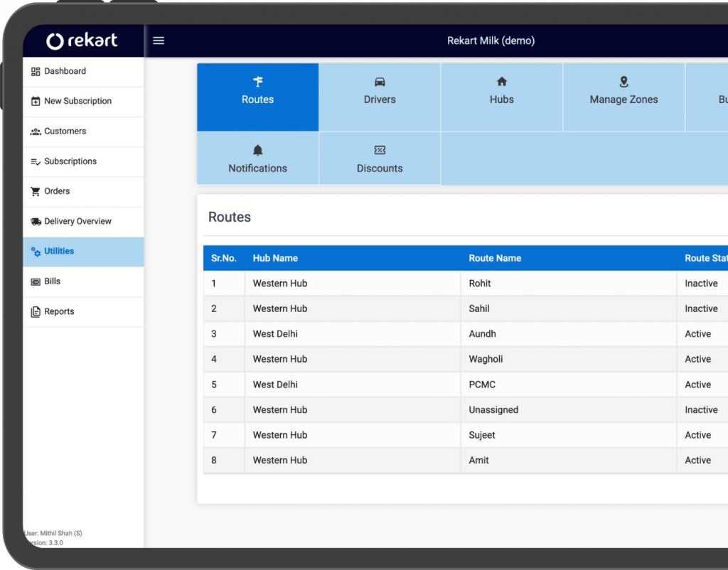Image resolution: width=728 pixels, height=570 pixels.
Task: Click the Bills sidebar entry
Action: click(51, 281)
